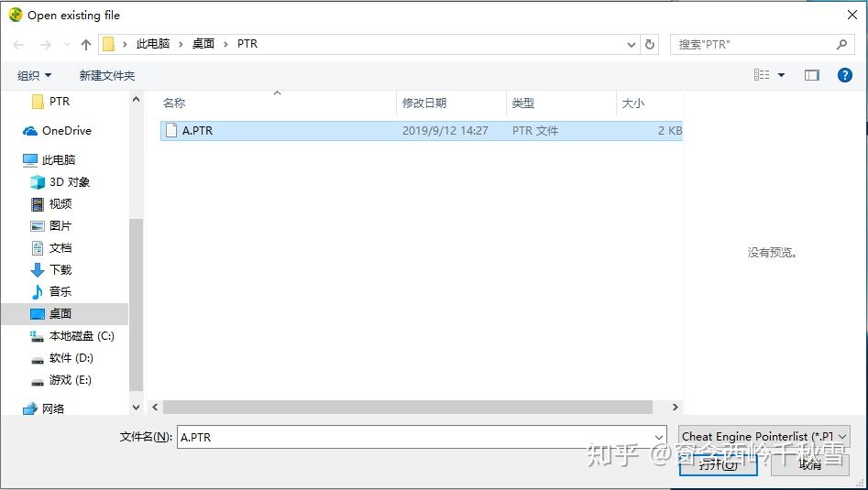Select 此电脑 in the address breadcrumb
868x490 pixels.
click(153, 44)
